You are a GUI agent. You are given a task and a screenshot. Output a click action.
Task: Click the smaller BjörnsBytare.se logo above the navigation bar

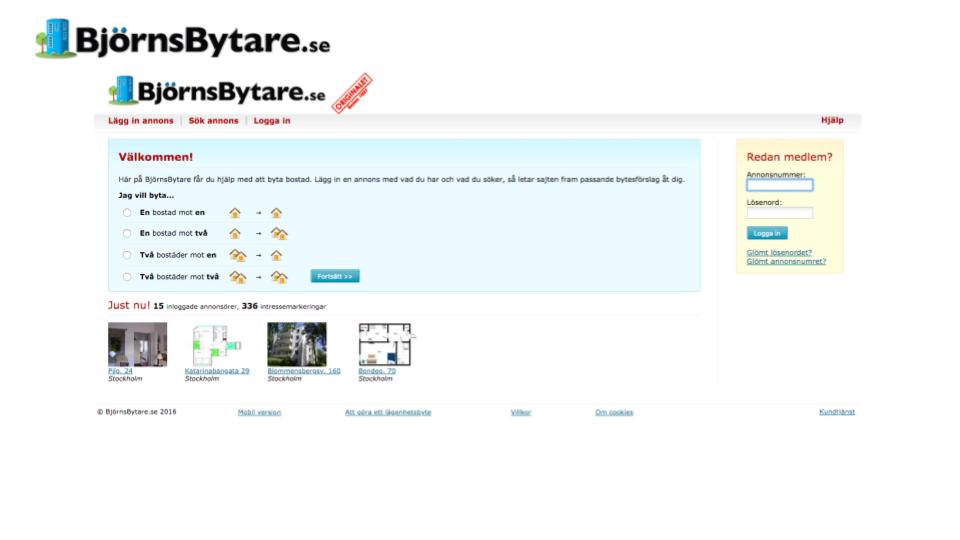click(x=217, y=91)
